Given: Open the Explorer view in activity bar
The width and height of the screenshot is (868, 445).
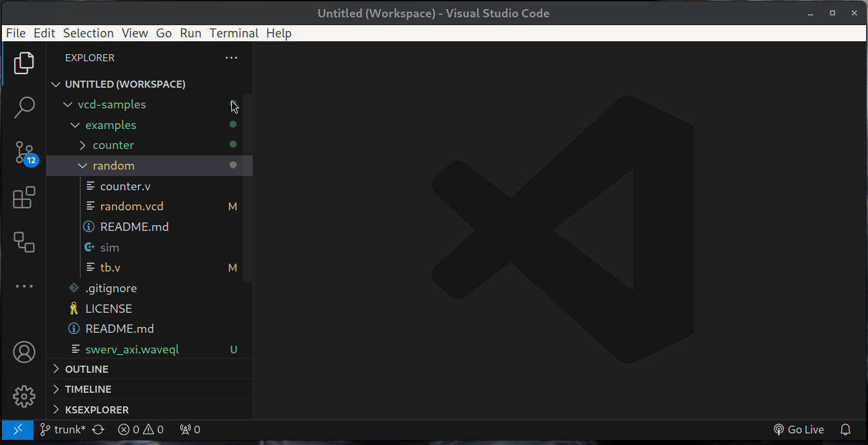Looking at the screenshot, I should pyautogui.click(x=24, y=63).
